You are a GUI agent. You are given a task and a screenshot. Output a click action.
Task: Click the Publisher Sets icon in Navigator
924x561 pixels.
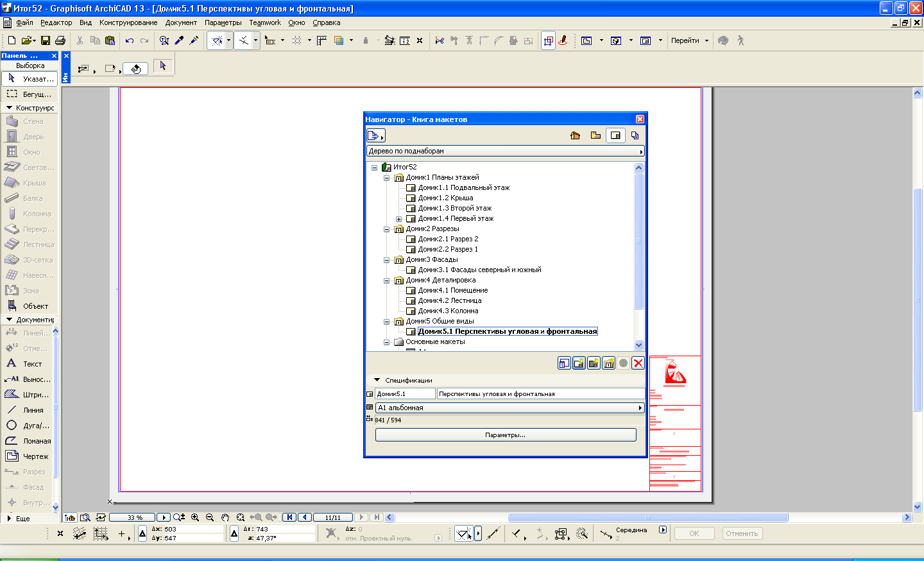point(635,135)
